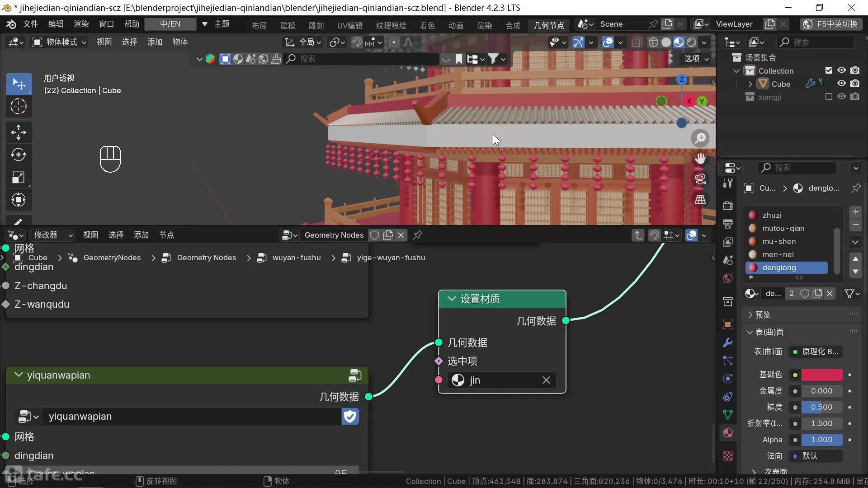
Task: Enable the xiangji collection checkbox
Action: pyautogui.click(x=828, y=97)
